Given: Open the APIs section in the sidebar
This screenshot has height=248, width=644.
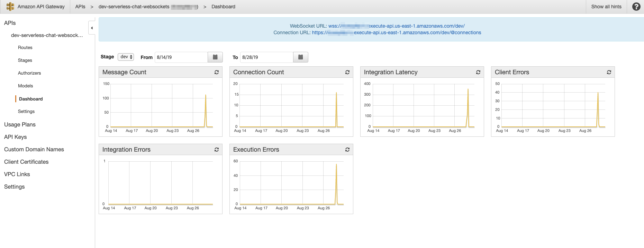Looking at the screenshot, I should coord(10,23).
